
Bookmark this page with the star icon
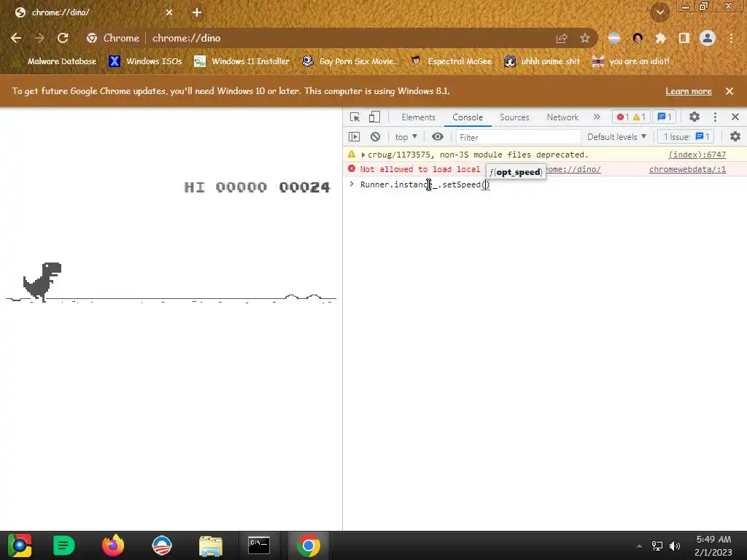(585, 38)
